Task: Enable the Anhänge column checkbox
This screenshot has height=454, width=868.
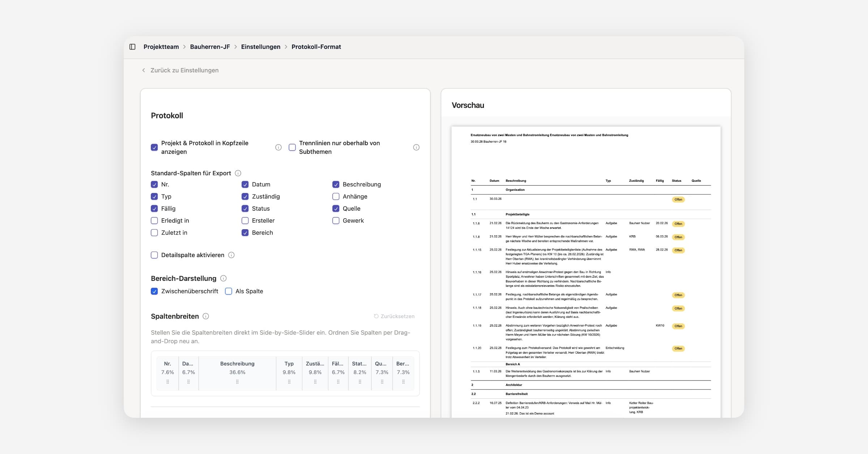Action: 336,197
